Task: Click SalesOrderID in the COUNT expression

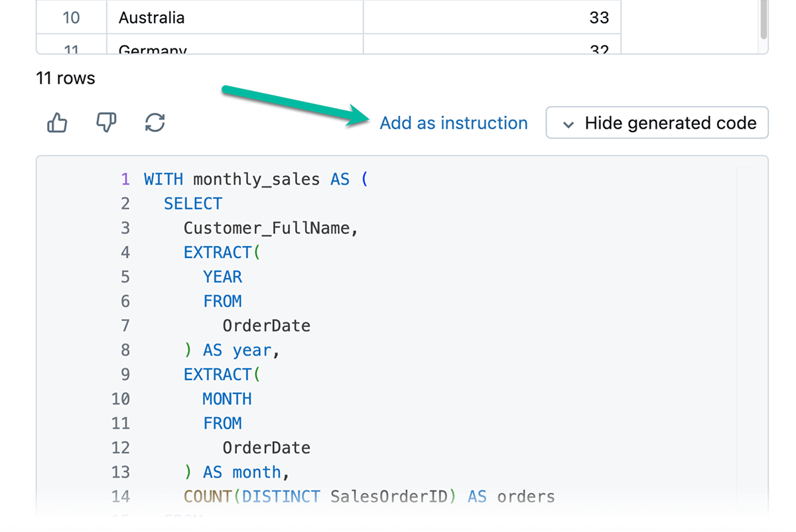Action: [388, 496]
